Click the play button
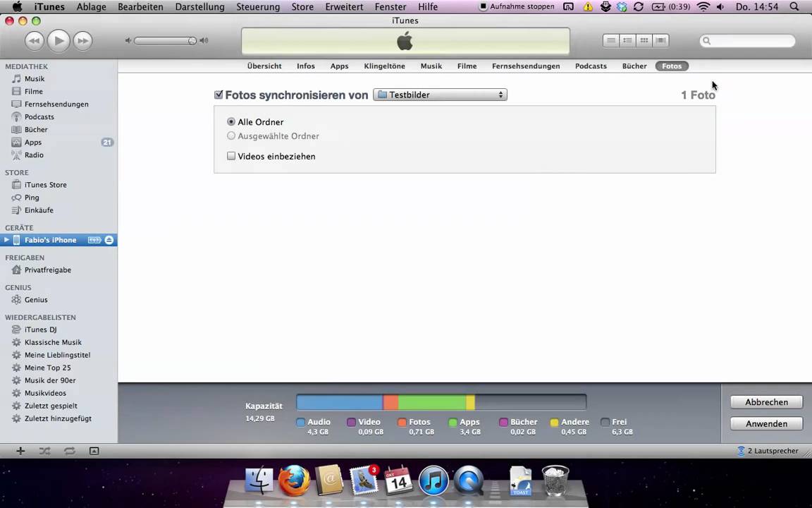This screenshot has width=812, height=508. [x=59, y=40]
